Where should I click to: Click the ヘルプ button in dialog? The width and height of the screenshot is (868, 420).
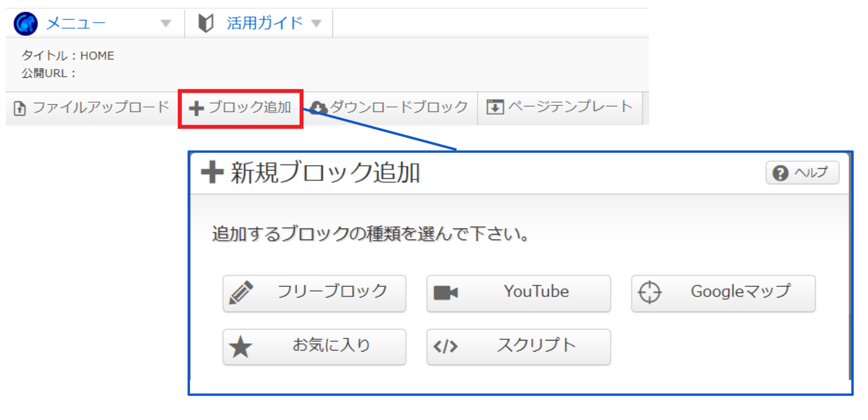[x=802, y=173]
